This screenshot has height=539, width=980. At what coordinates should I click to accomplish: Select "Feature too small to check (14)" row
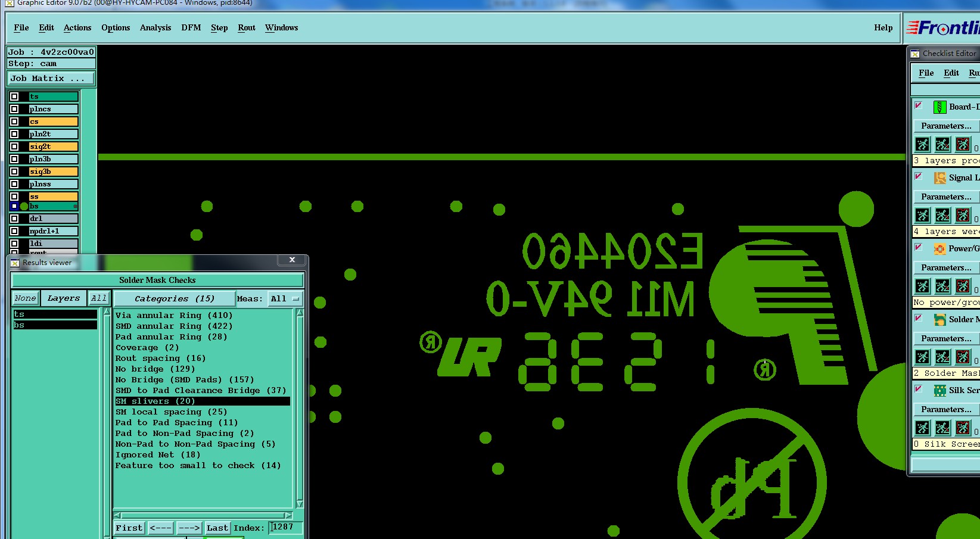click(198, 465)
